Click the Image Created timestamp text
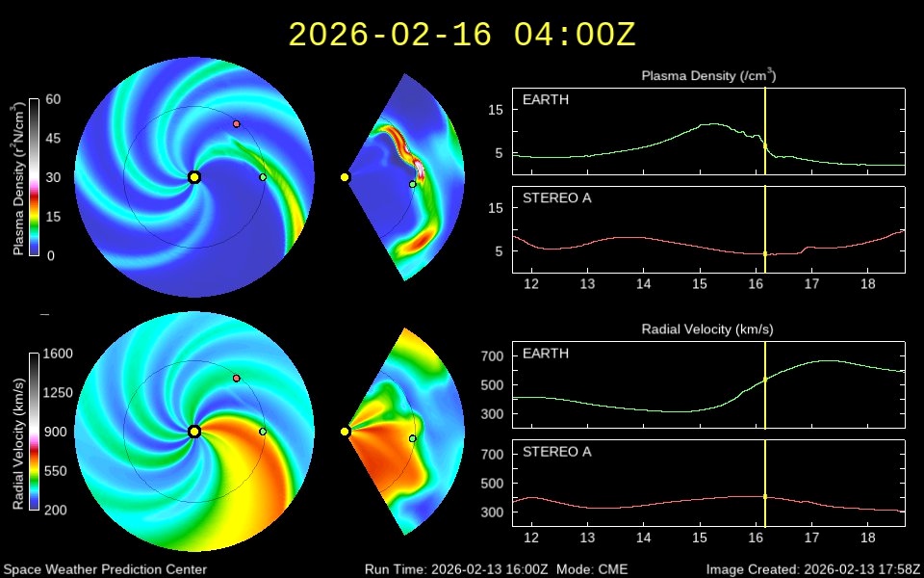This screenshot has height=578, width=924. 812,569
